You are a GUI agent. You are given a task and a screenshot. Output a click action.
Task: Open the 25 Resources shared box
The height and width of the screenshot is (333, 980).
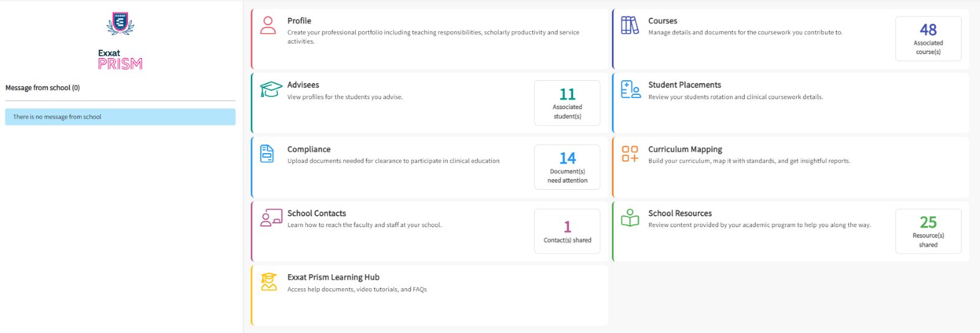pos(928,231)
